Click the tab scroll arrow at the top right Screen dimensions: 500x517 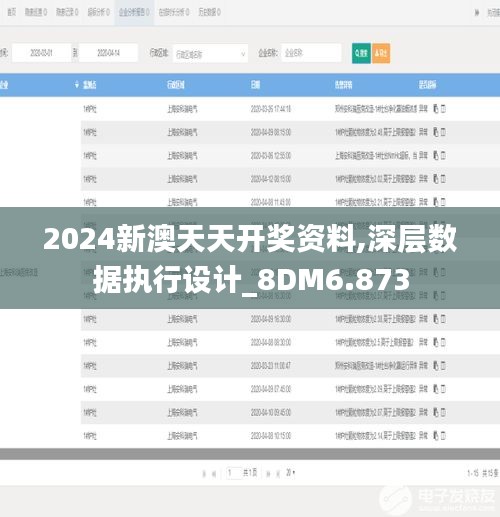(x=477, y=13)
